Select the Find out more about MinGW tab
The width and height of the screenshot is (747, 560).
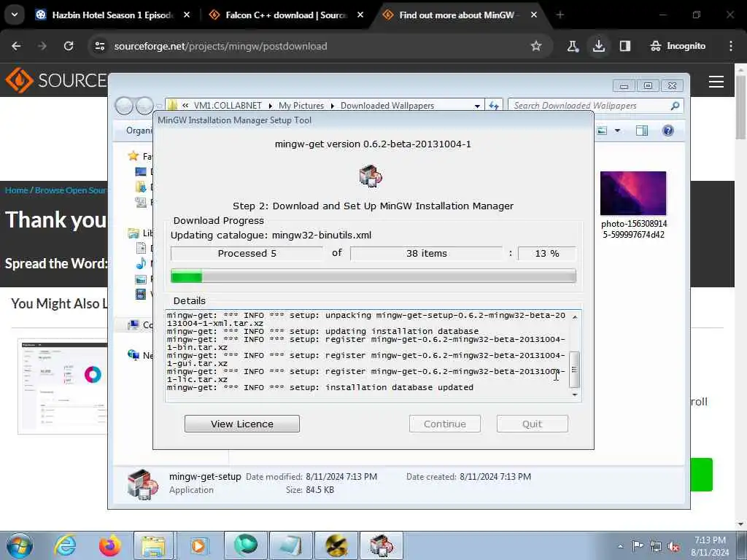(457, 15)
